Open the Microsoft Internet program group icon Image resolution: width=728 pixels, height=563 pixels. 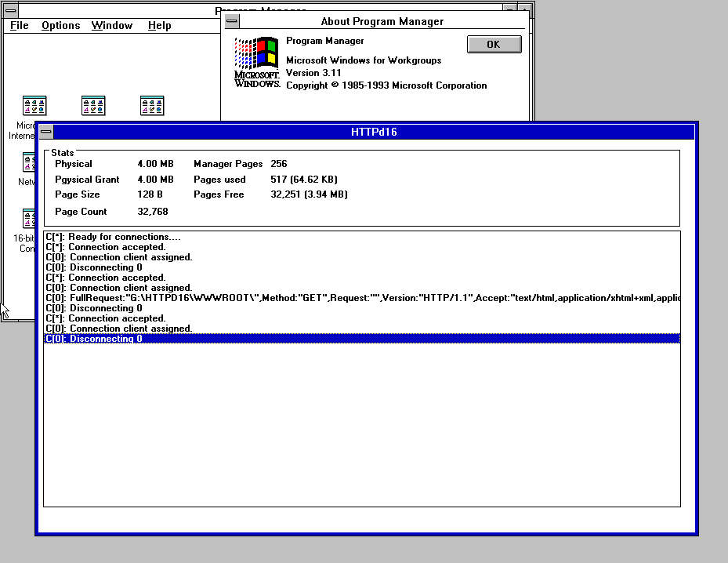click(34, 106)
